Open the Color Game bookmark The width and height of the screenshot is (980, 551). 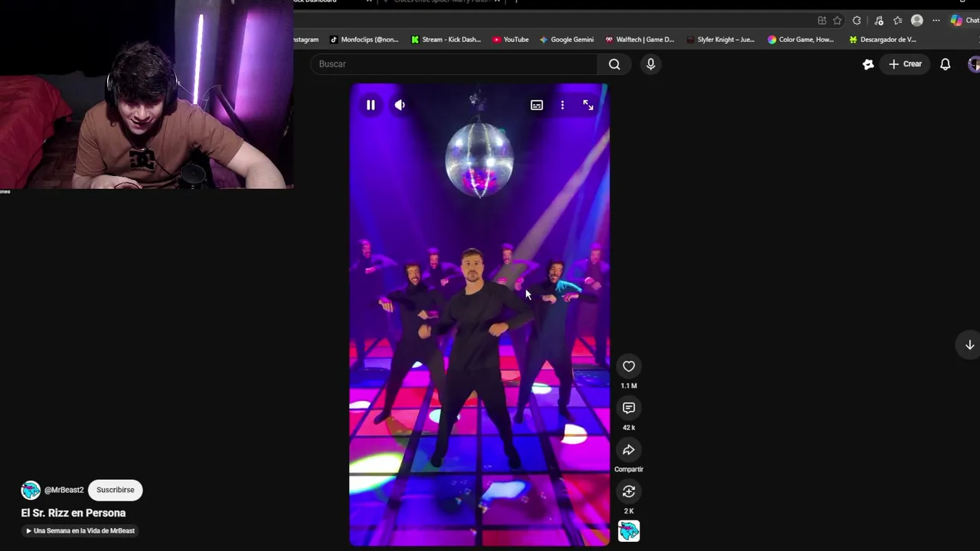(801, 40)
